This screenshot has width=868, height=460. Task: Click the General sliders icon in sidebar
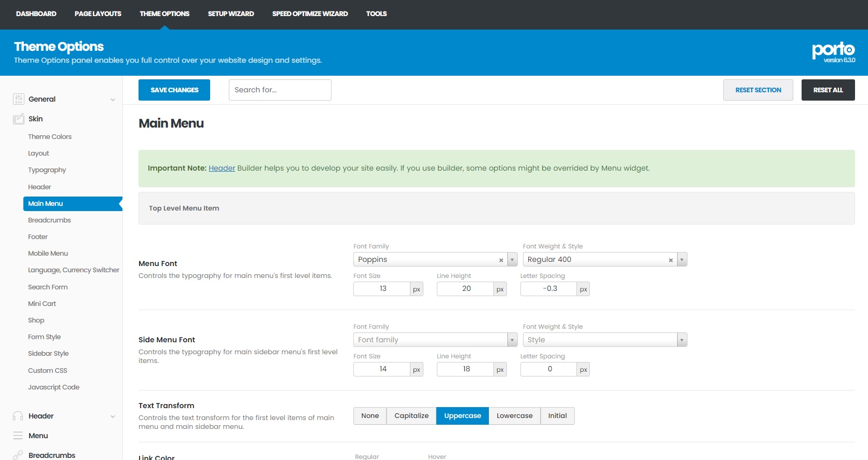[19, 99]
